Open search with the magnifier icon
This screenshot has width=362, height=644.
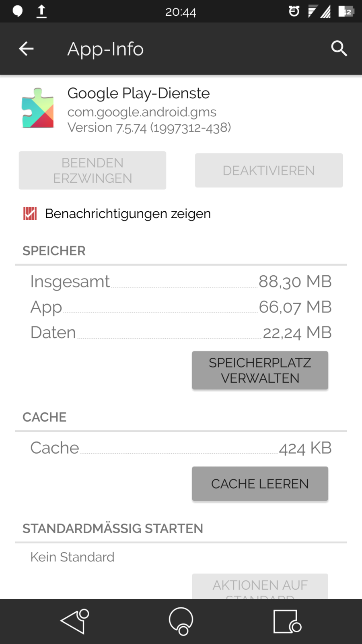click(339, 49)
